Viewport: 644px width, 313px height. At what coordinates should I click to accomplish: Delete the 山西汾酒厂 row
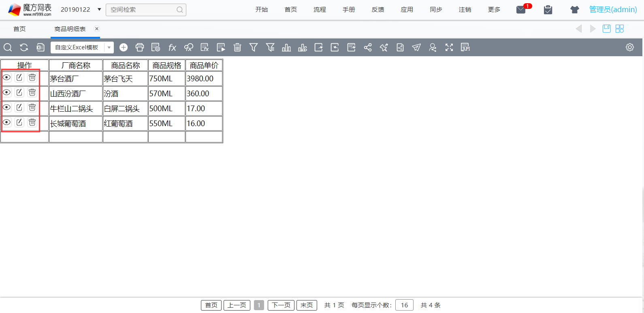click(32, 92)
